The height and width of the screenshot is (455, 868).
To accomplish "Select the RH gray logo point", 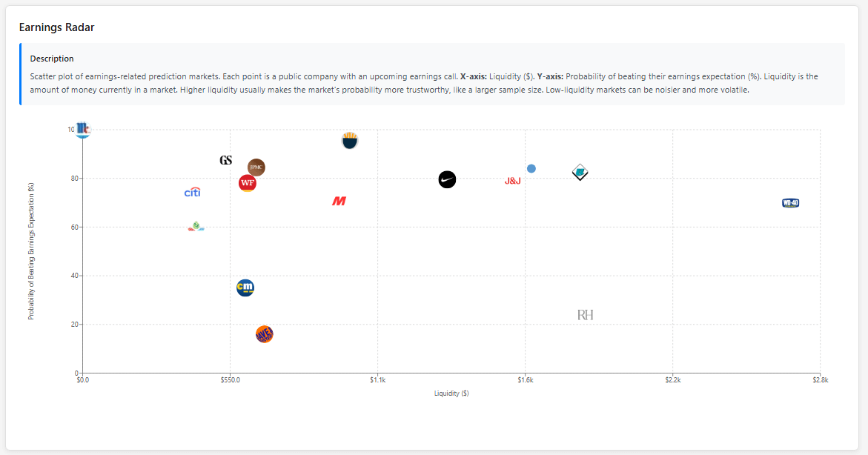I will coord(586,315).
